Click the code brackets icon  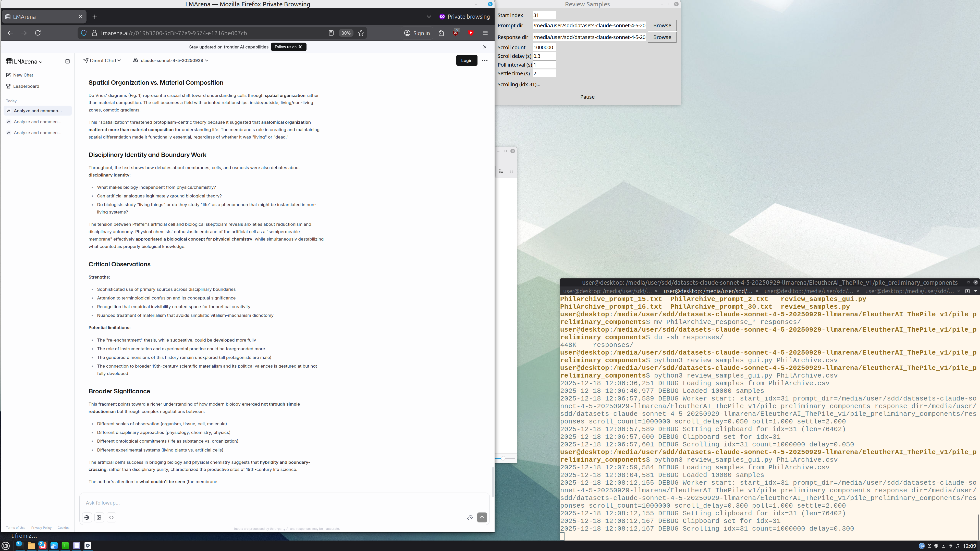click(x=111, y=517)
